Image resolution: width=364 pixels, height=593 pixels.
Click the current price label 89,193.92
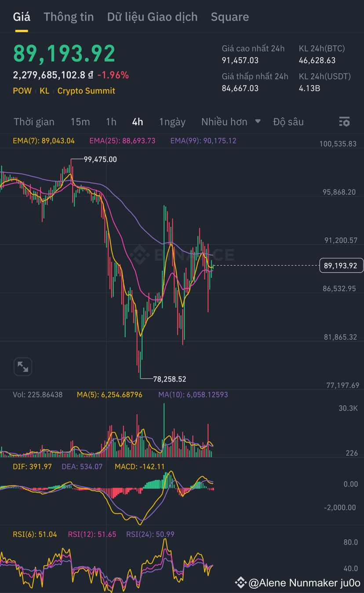tap(341, 265)
